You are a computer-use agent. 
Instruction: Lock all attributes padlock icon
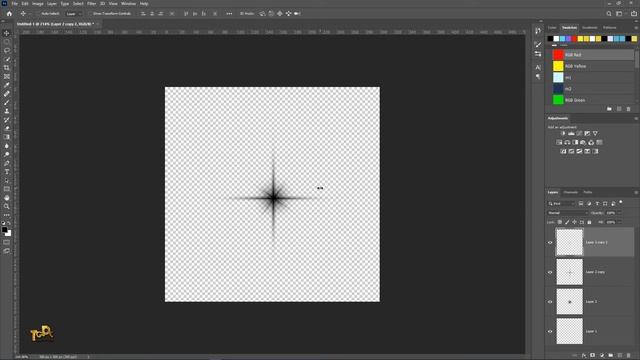[x=589, y=222]
